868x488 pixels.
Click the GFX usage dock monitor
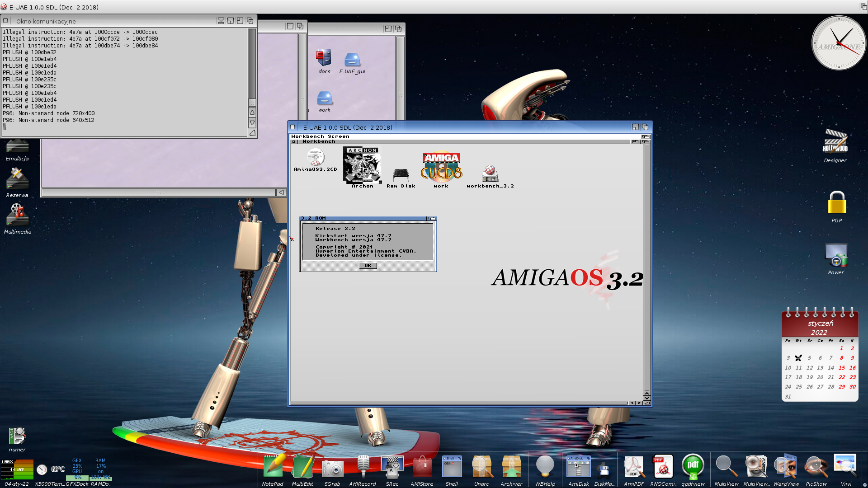(77, 469)
